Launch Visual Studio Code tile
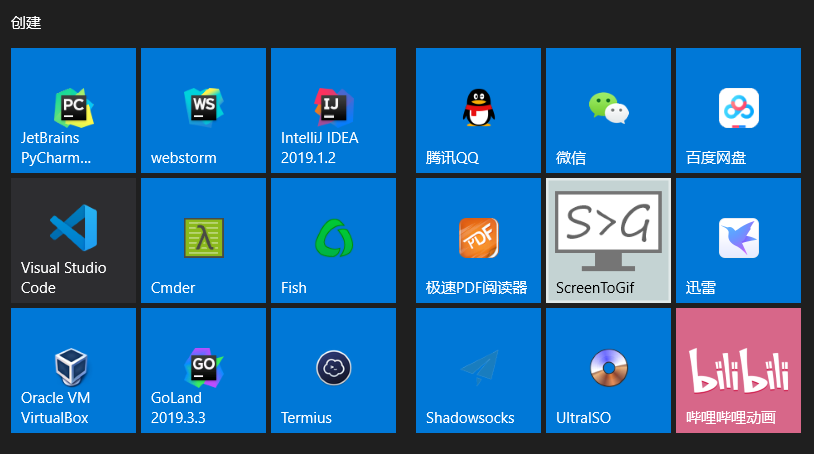The image size is (814, 454). (x=73, y=240)
